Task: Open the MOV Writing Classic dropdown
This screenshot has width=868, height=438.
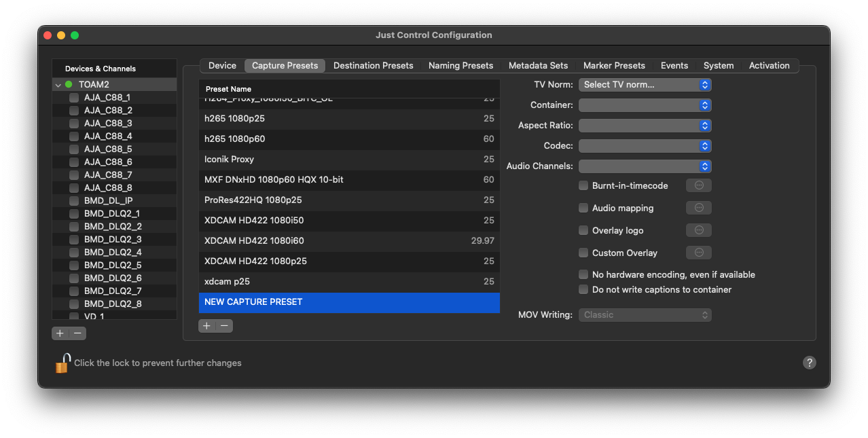Action: [x=645, y=315]
